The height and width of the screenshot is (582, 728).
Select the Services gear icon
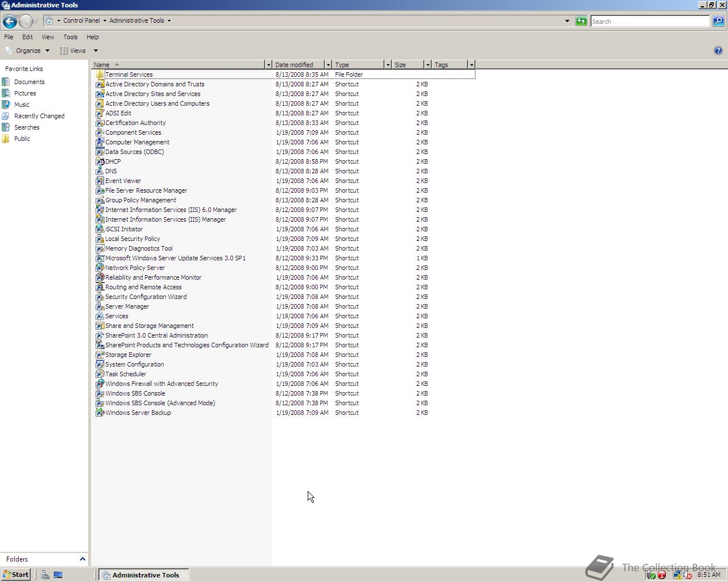[x=100, y=316]
